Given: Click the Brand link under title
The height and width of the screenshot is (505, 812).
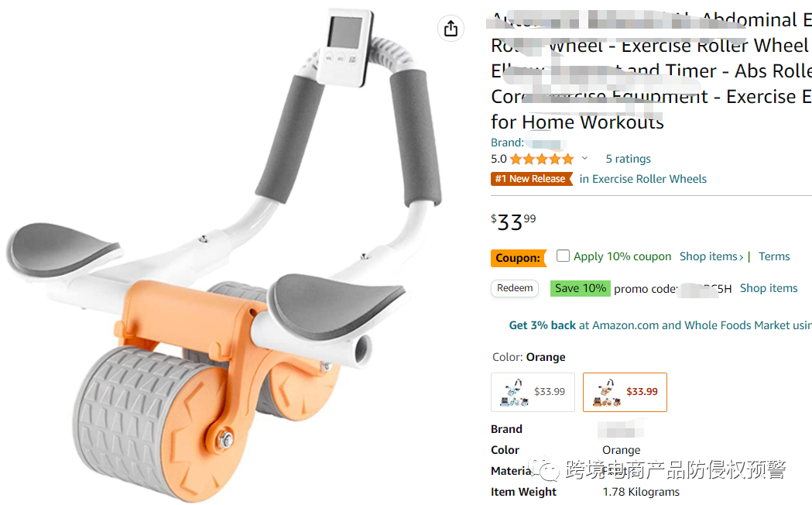Looking at the screenshot, I should coord(526,143).
